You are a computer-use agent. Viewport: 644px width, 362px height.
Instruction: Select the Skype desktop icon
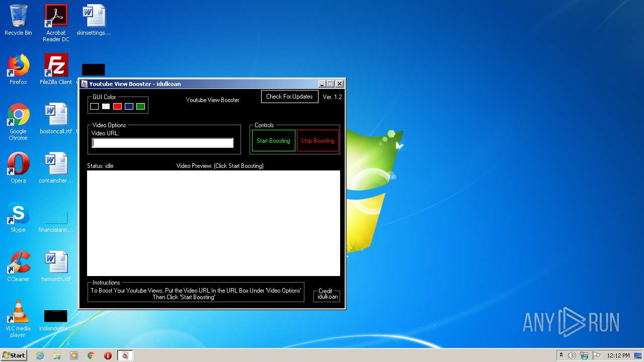tap(18, 217)
